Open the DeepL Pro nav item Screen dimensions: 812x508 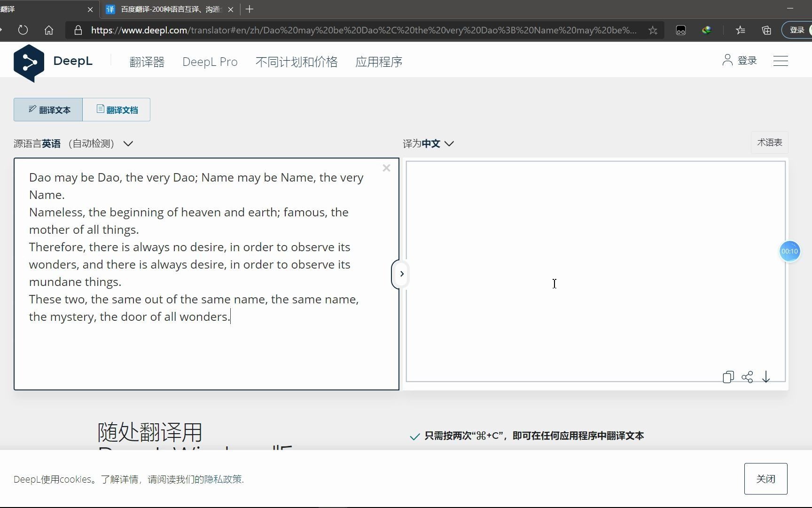[210, 62]
